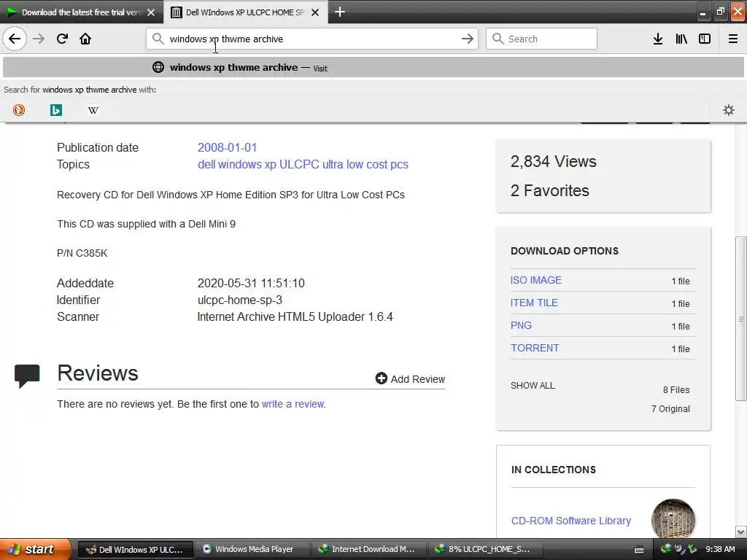Click the CD-ROM Software Library thumbnail
The width and height of the screenshot is (747, 560).
pos(673,518)
